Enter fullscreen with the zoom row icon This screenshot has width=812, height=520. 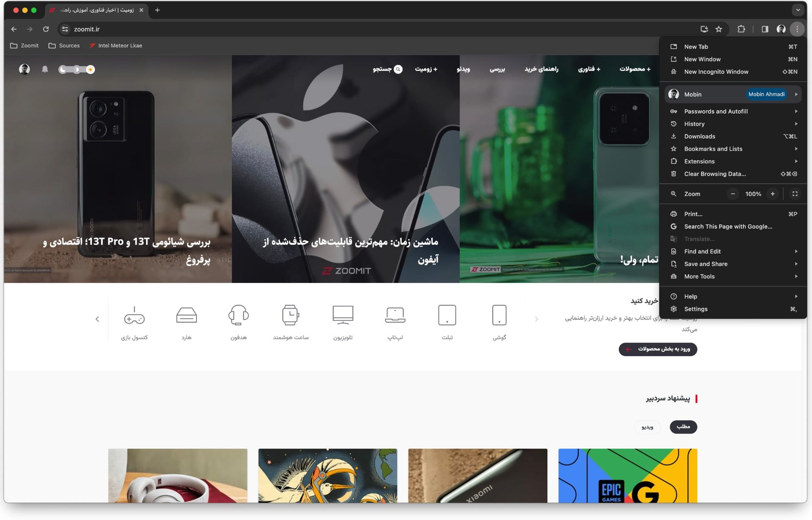795,194
